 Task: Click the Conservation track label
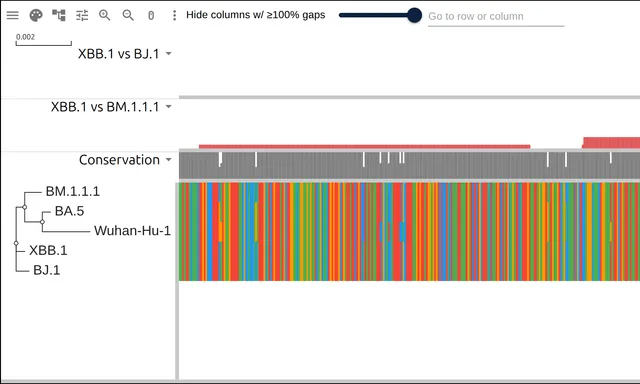pos(119,160)
